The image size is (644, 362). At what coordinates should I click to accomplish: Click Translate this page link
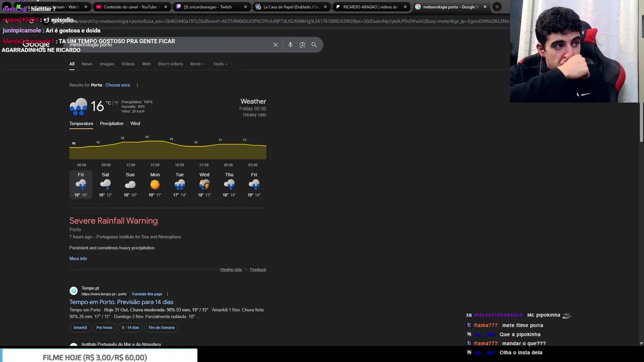point(147,294)
